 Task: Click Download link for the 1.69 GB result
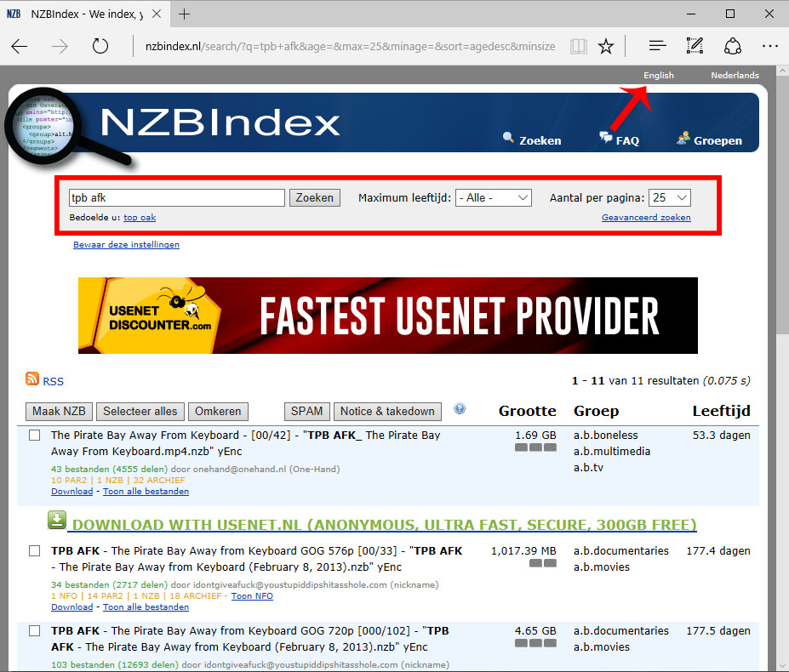click(x=72, y=492)
